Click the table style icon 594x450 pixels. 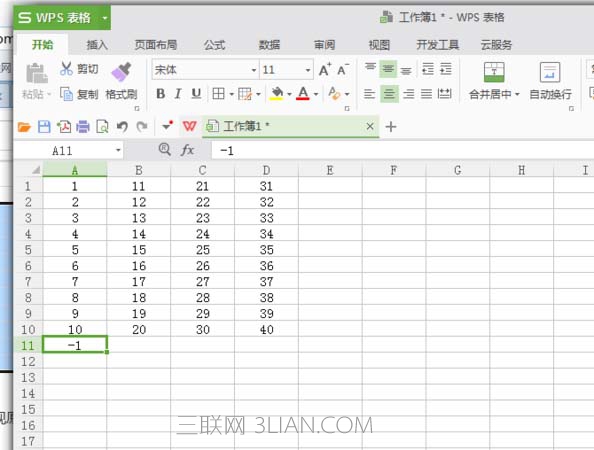(245, 94)
